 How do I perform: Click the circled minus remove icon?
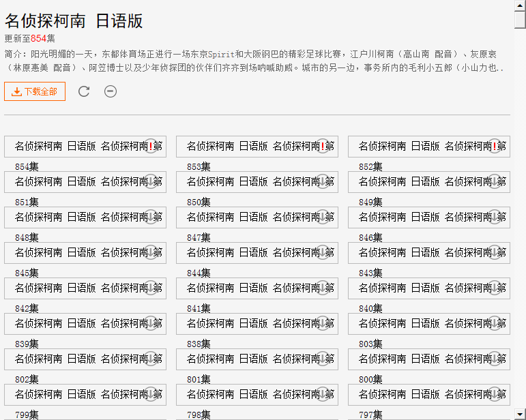click(x=111, y=91)
